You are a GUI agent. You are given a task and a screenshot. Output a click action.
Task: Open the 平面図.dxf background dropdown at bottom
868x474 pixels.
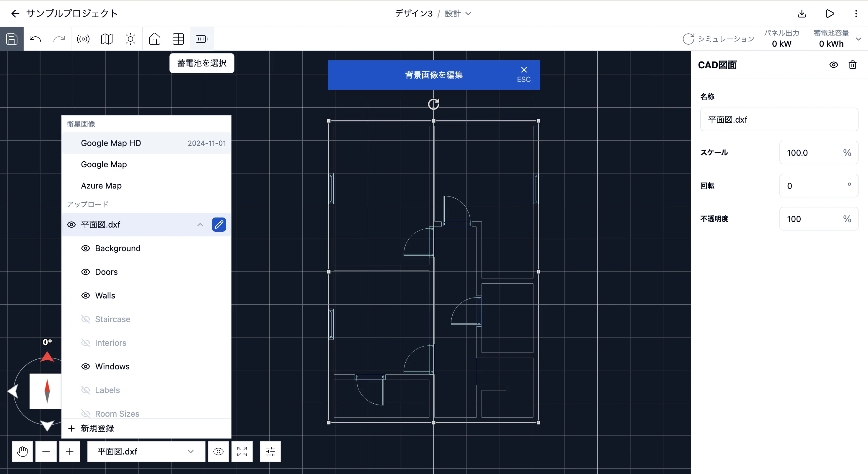pyautogui.click(x=146, y=452)
